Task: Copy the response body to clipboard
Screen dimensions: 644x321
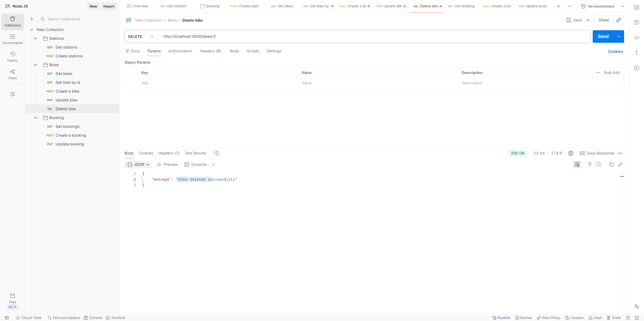Action: [x=611, y=165]
